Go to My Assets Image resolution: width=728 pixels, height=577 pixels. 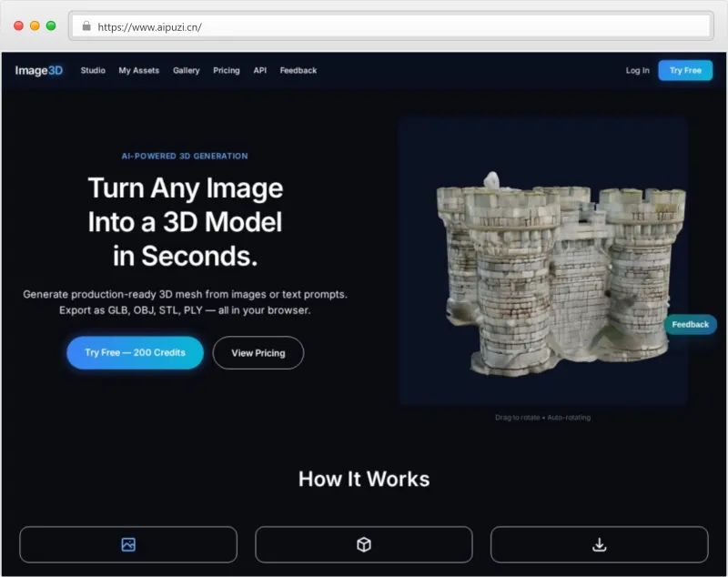[x=138, y=70]
